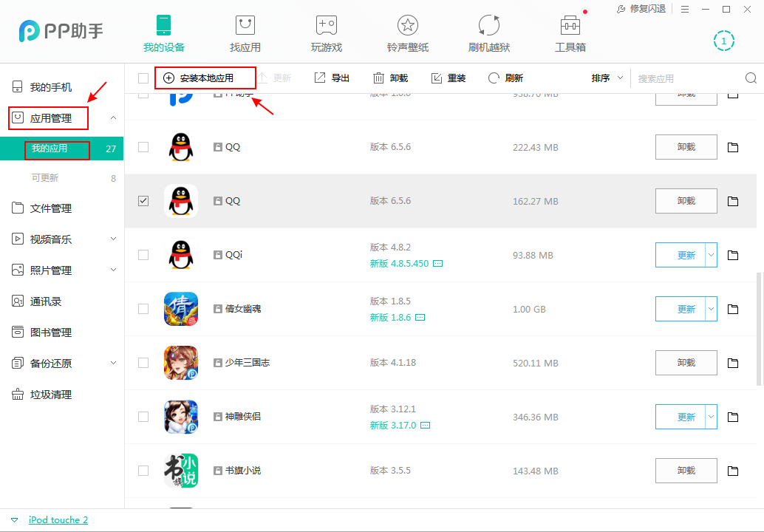The height and width of the screenshot is (532, 764).
Task: Uncheck the QQ 162.27 MB row checkbox
Action: click(x=143, y=201)
